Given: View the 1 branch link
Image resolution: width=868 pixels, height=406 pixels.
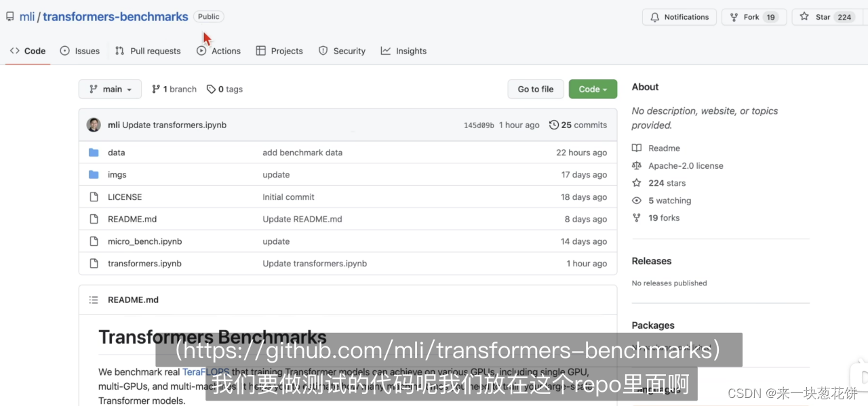Looking at the screenshot, I should [174, 89].
